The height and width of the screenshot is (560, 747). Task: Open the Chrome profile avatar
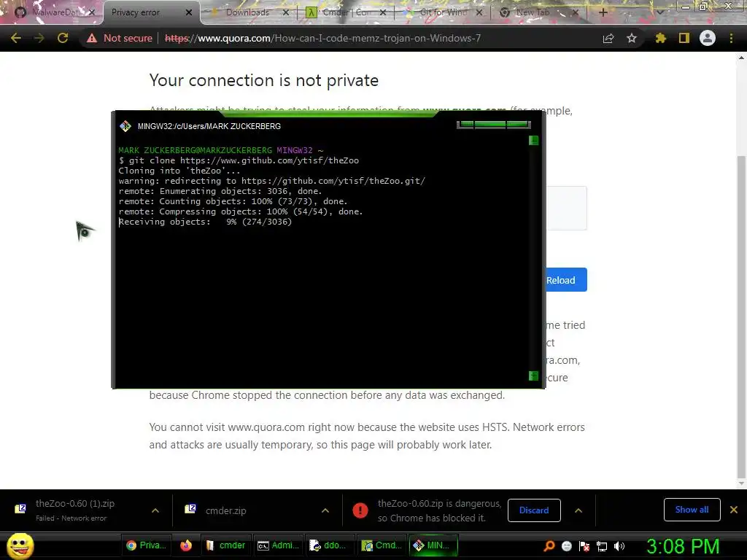(708, 38)
